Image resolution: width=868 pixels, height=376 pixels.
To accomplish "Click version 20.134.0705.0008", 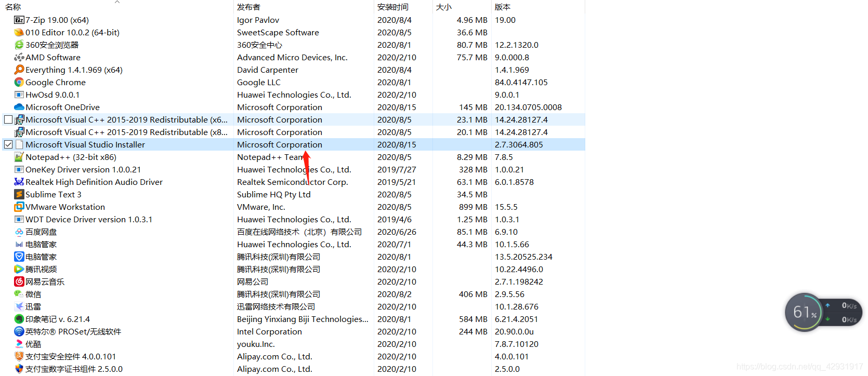I will [528, 107].
